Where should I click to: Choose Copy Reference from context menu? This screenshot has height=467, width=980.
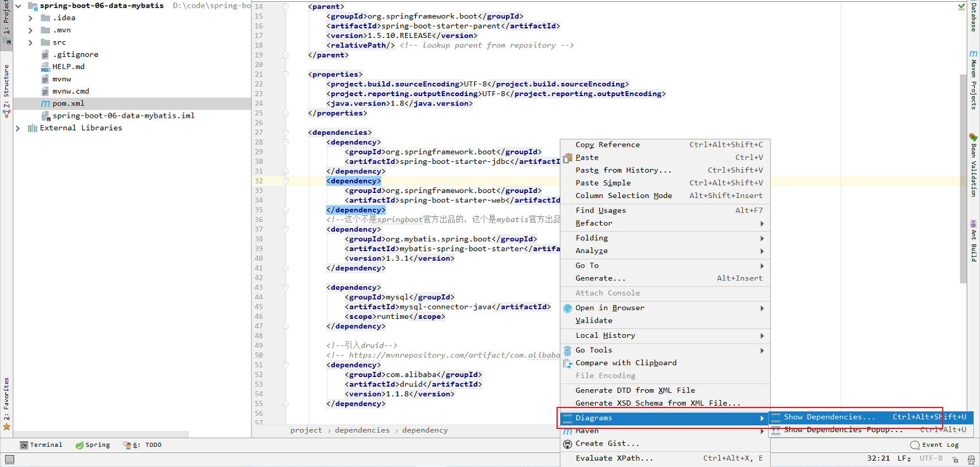tap(665, 145)
